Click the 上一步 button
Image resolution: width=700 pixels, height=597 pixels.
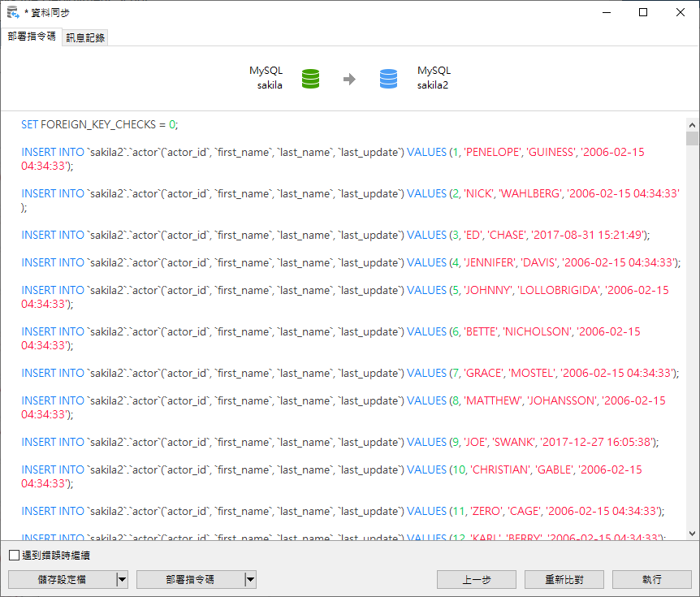click(x=476, y=579)
